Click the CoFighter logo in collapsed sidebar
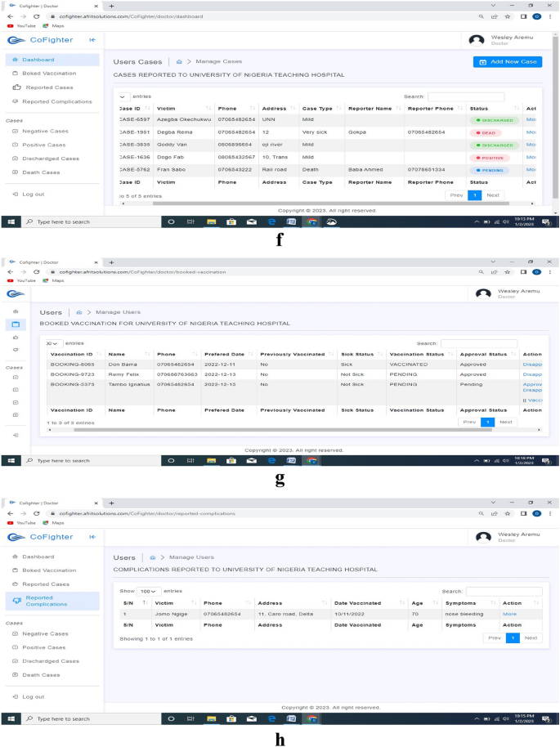The width and height of the screenshot is (560, 747). coord(15,293)
